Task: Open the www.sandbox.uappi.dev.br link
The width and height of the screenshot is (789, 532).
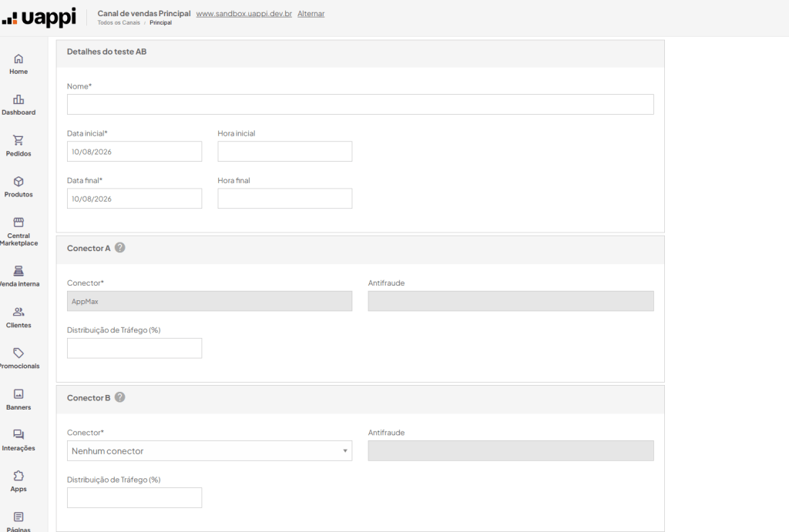Action: (x=244, y=14)
